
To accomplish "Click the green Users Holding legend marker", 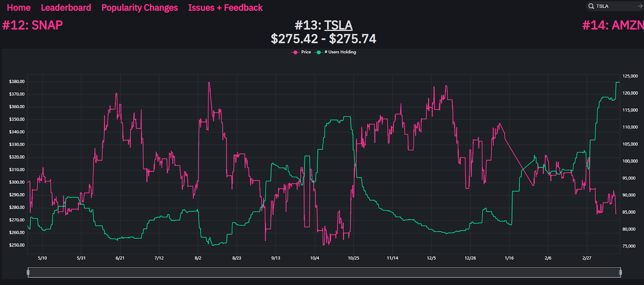I will tap(319, 52).
